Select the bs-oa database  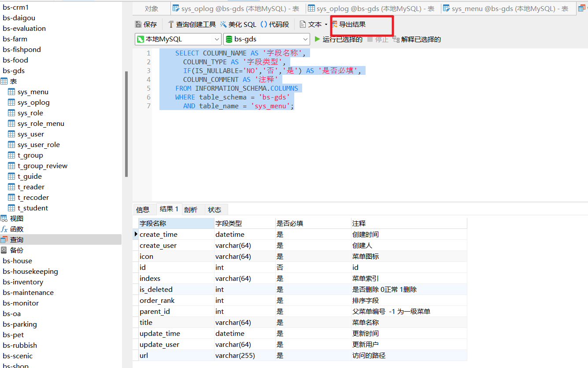11,314
